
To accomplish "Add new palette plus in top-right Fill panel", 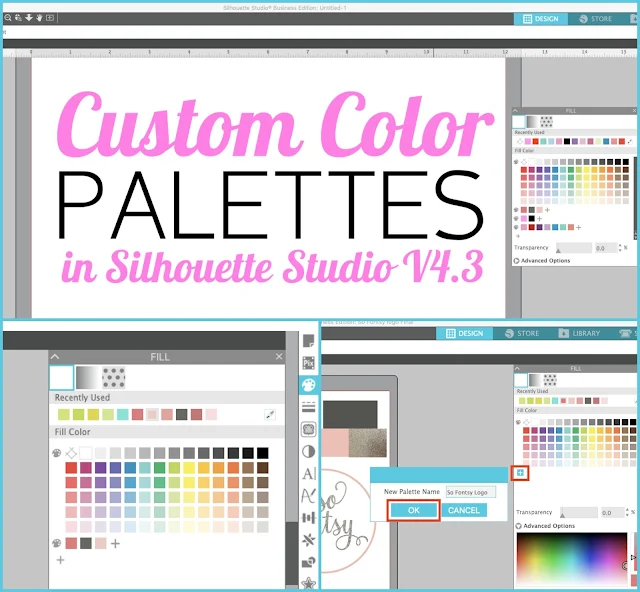I will (x=518, y=236).
